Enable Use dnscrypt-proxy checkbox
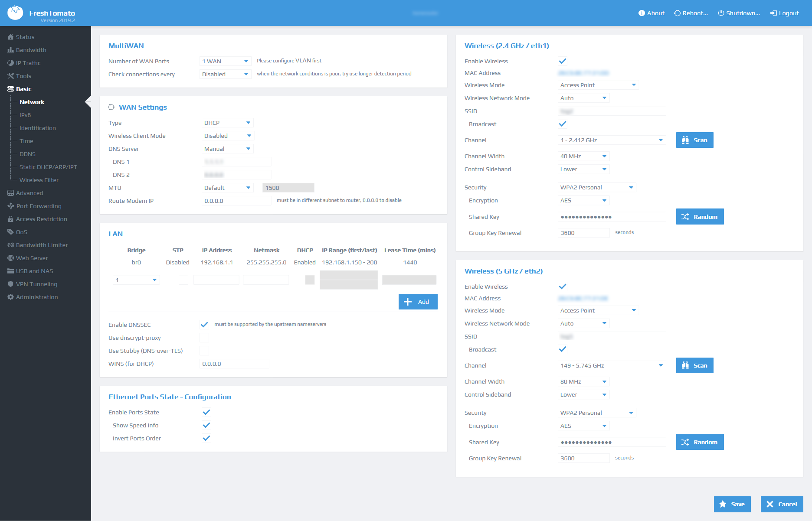Image resolution: width=812 pixels, height=521 pixels. pos(204,338)
